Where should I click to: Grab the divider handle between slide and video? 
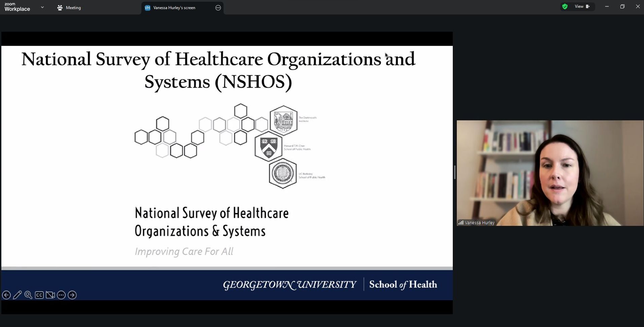[454, 172]
